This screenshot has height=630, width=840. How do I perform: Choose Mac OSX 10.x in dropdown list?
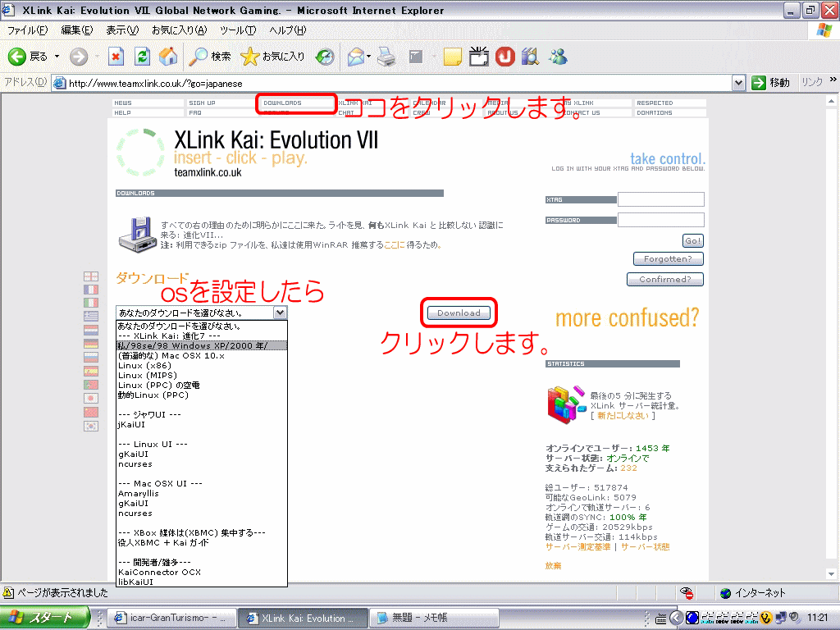tap(202, 356)
